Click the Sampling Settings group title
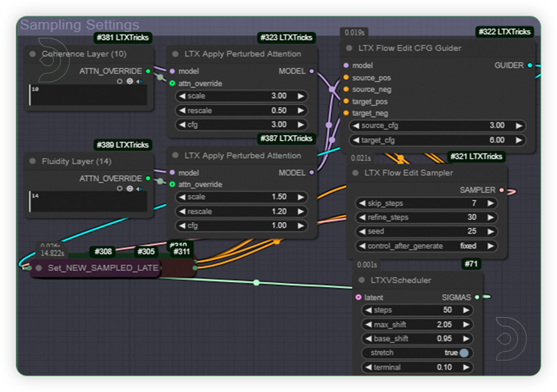Image resolution: width=557 pixels, height=392 pixels. (79, 25)
